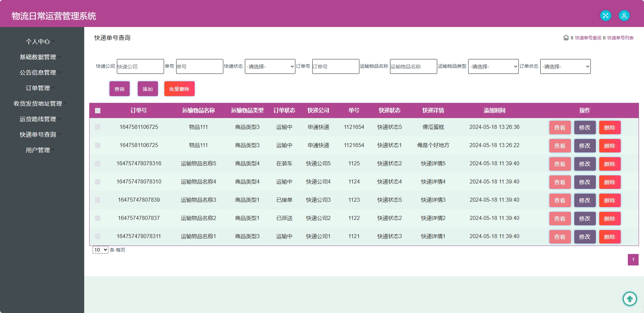
Task: Click the 添加时间 column header
Action: (x=494, y=110)
